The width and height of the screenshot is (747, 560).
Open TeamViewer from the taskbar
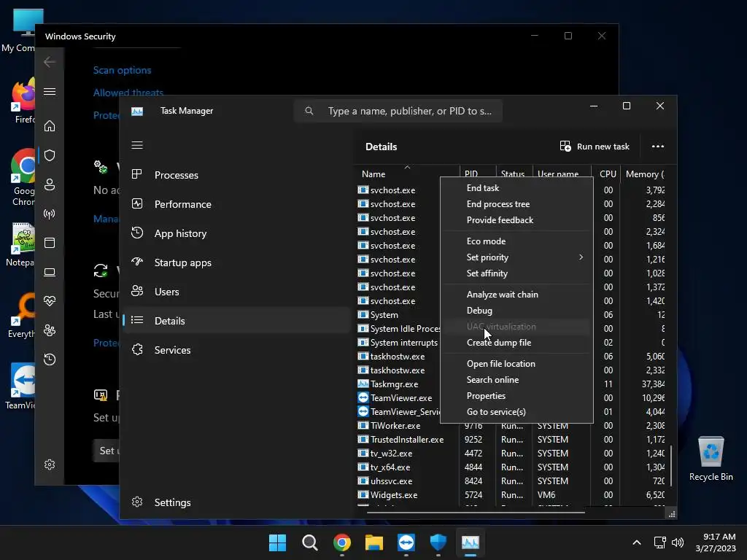point(406,542)
